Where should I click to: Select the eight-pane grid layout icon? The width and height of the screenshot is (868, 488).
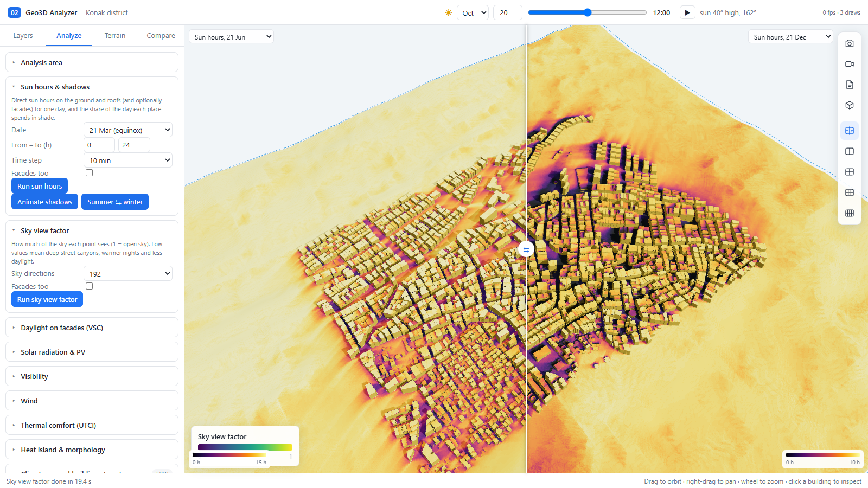(850, 213)
